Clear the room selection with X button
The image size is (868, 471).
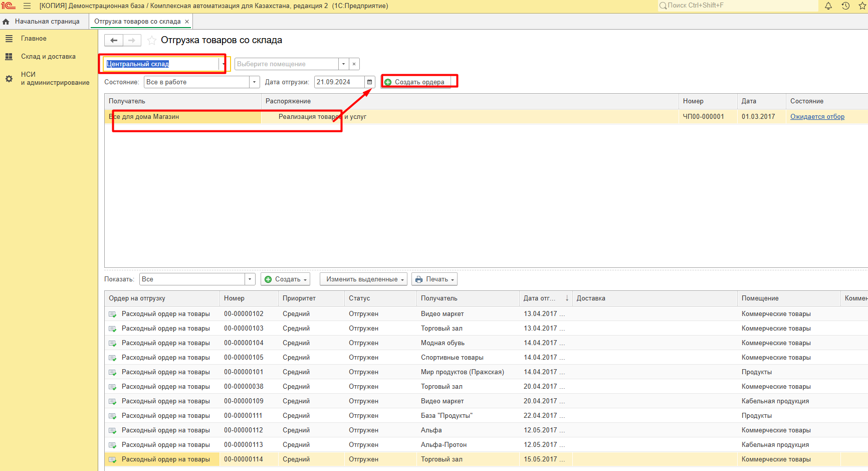click(x=354, y=64)
